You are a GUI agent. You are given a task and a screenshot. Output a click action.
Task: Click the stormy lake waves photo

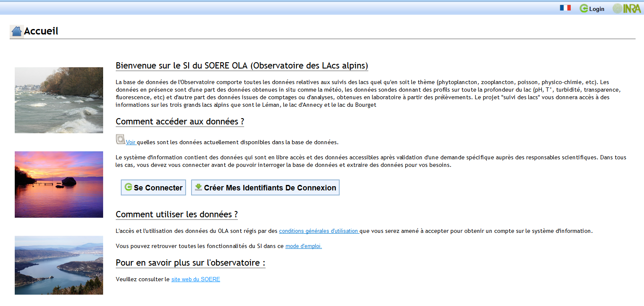59,100
